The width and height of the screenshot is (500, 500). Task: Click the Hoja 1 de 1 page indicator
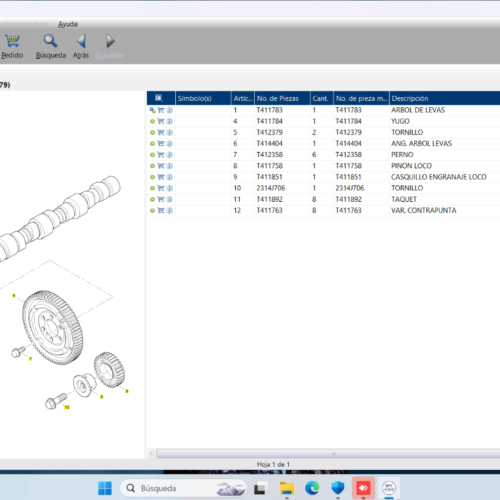coord(273,464)
